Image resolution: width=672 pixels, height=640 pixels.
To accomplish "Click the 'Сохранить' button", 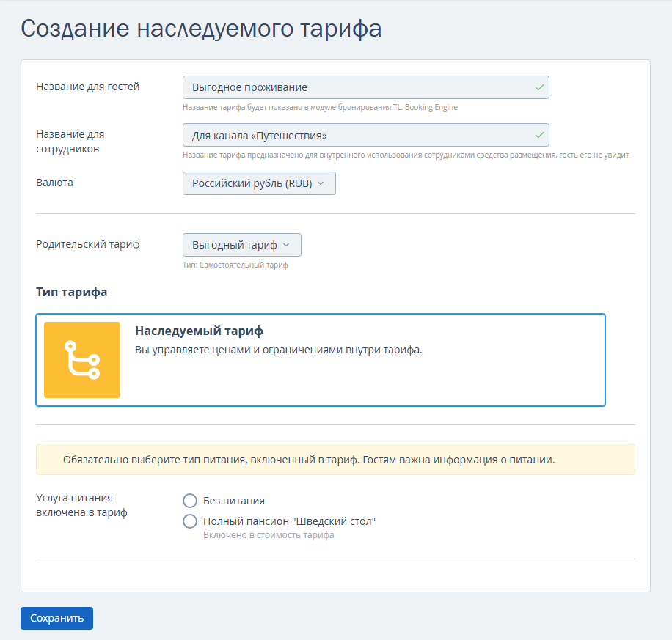I will click(56, 618).
